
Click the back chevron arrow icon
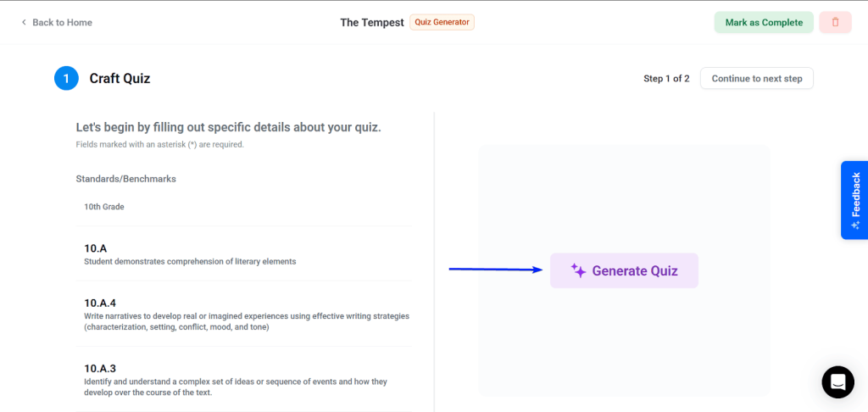pyautogui.click(x=24, y=23)
